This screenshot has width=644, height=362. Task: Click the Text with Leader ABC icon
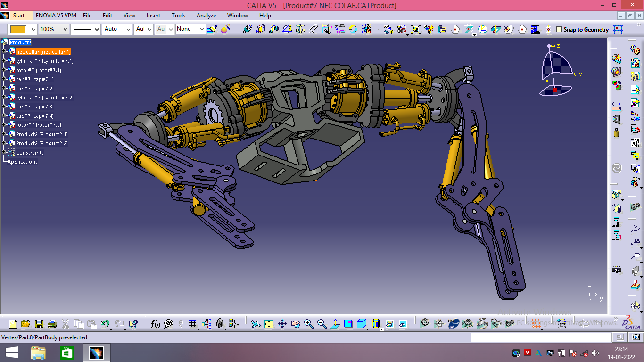(636, 241)
